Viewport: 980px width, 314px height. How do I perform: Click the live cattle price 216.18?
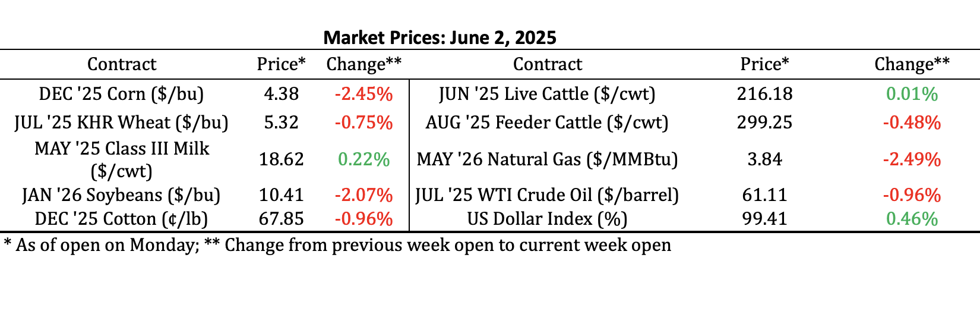764,94
